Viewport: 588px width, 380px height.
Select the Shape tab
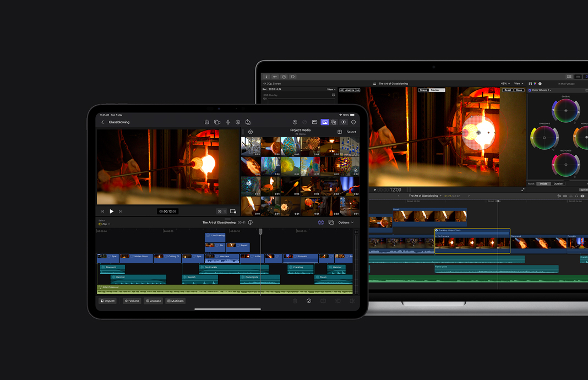click(423, 90)
